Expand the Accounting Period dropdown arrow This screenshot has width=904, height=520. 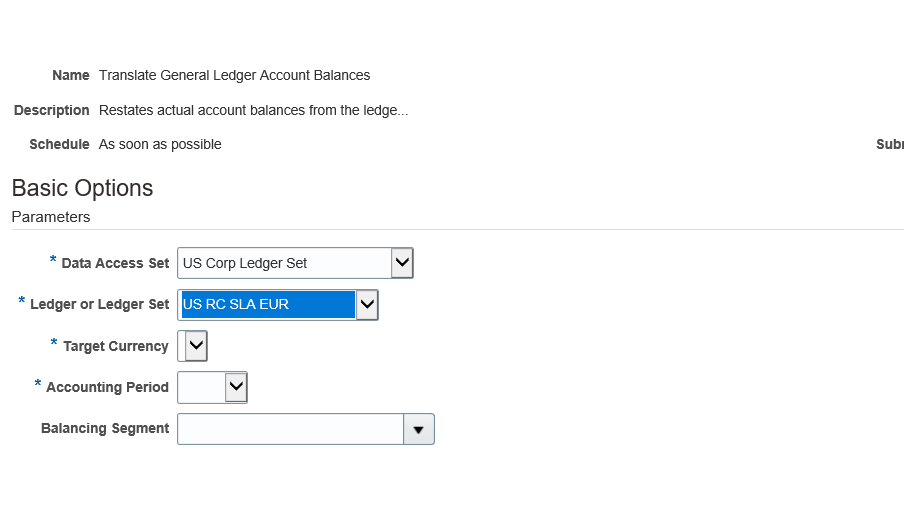[236, 387]
